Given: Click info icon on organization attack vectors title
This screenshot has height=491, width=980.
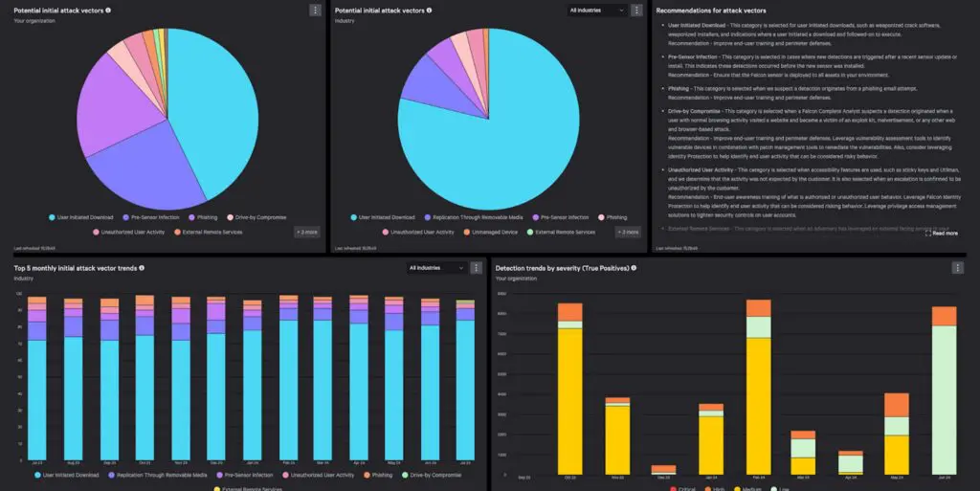Looking at the screenshot, I should click(108, 11).
